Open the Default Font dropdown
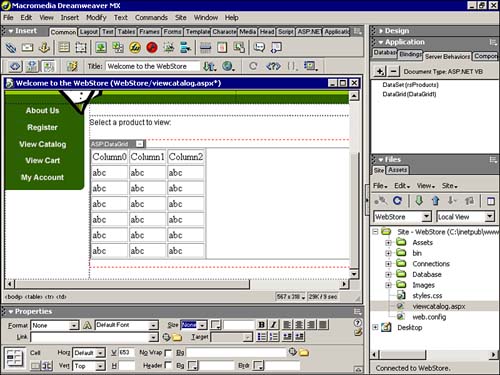 [x=153, y=325]
